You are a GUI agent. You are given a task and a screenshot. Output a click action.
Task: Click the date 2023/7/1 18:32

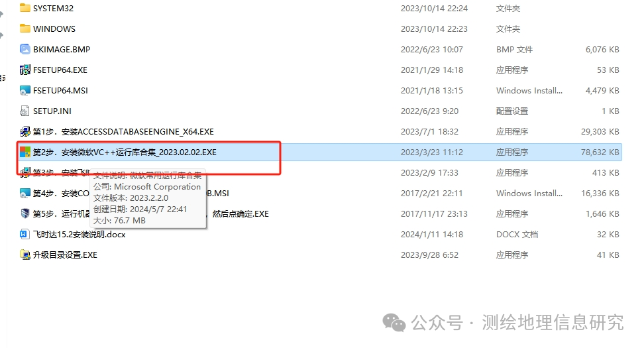click(429, 131)
